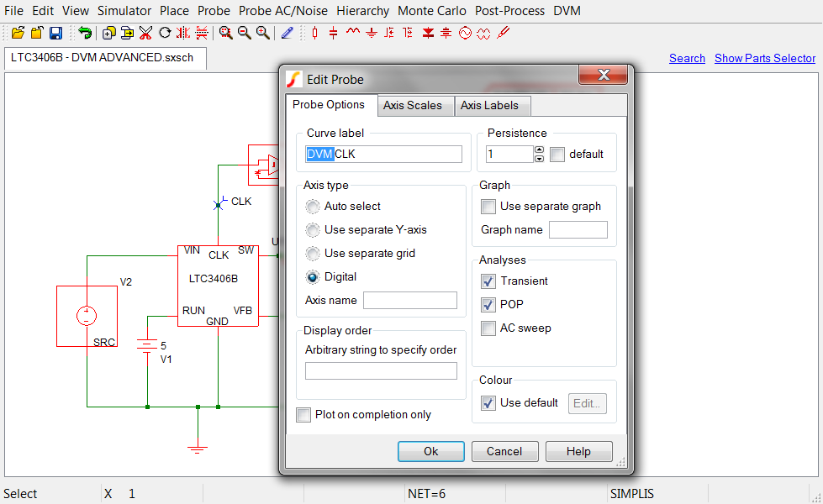The width and height of the screenshot is (823, 504).
Task: Increase the Persistence value with up arrow
Action: 540,150
